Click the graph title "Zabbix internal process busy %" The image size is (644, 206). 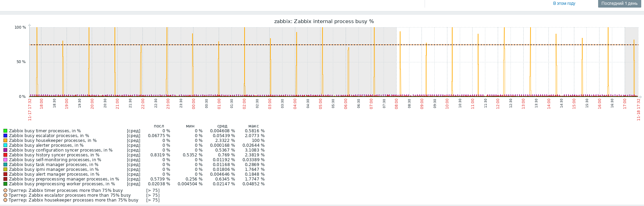(x=324, y=21)
